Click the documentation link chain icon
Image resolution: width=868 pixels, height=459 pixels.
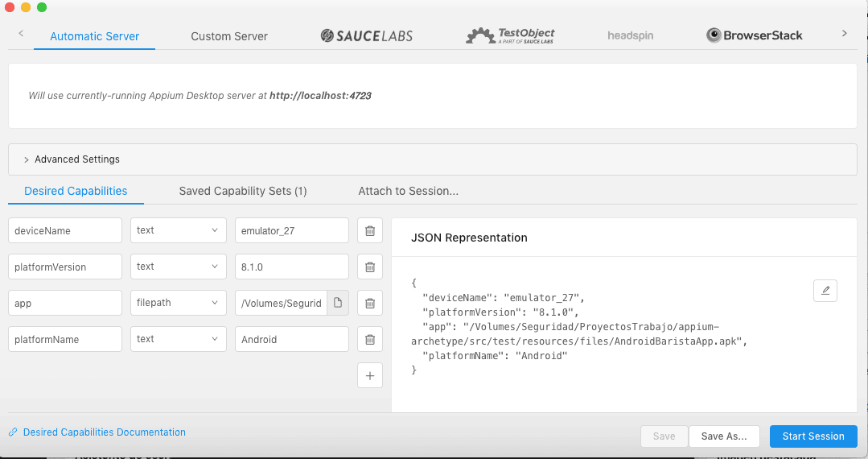[13, 432]
